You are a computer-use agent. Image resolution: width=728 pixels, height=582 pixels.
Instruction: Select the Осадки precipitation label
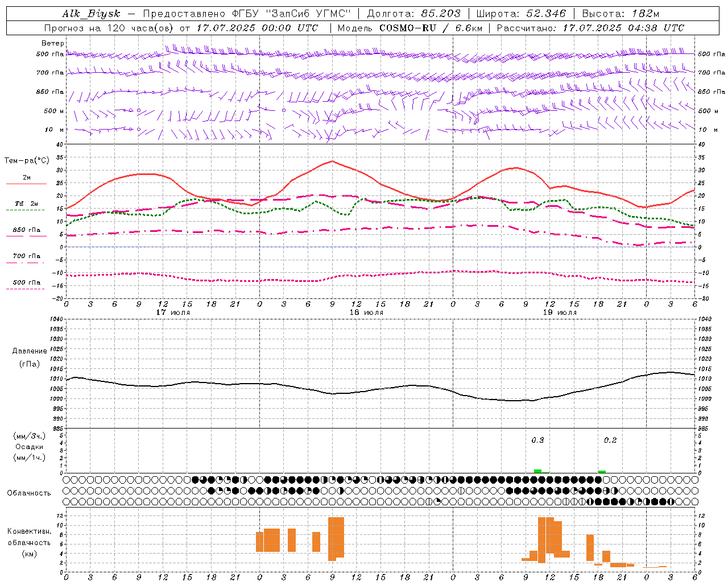[30, 447]
